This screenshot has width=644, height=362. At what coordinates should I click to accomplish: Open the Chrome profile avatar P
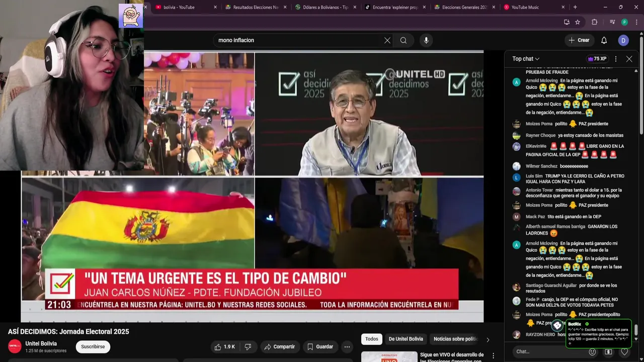point(624,22)
